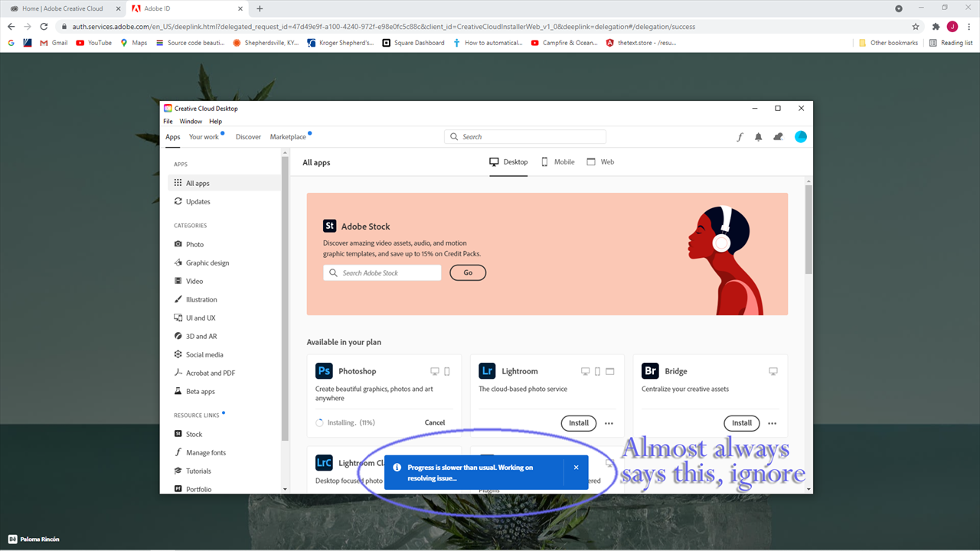The image size is (980, 551).
Task: Reload the page in Chrome
Action: point(44,26)
